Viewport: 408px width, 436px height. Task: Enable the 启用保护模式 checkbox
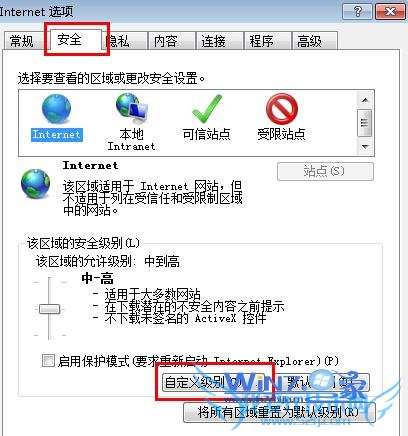click(x=48, y=360)
